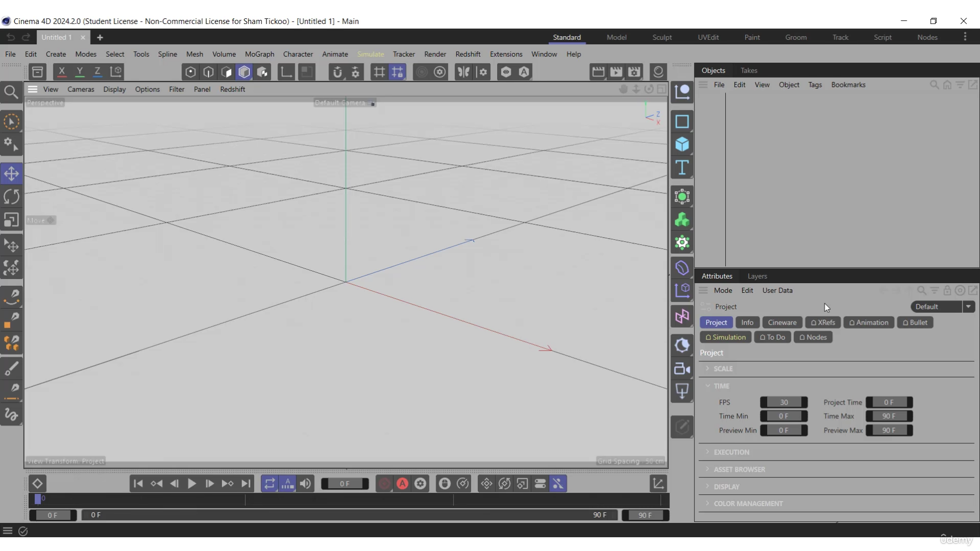Click the Info button in attributes
This screenshot has height=551, width=980.
[x=747, y=322]
